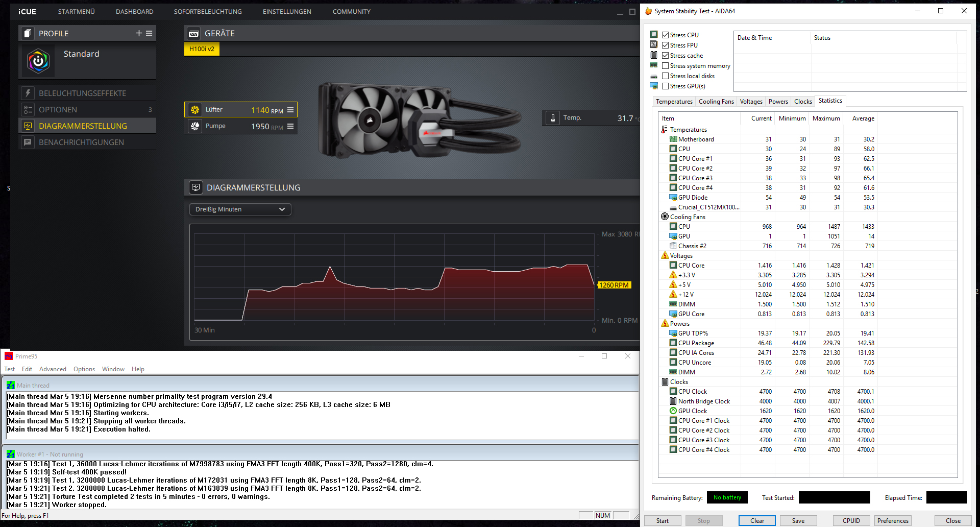Screen dimensions: 980x527
Task: Click the Save button in AIDA64
Action: click(x=798, y=521)
